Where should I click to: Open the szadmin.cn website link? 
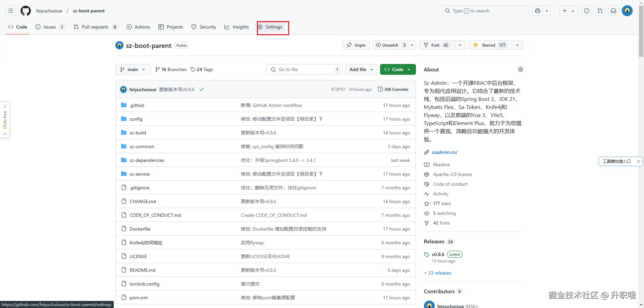click(444, 152)
